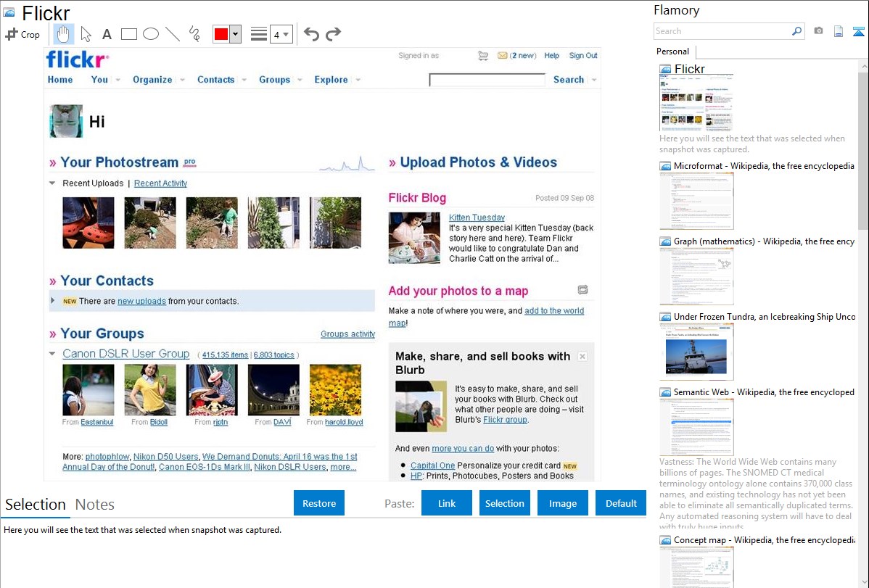Select the Hand pan tool

pos(64,34)
